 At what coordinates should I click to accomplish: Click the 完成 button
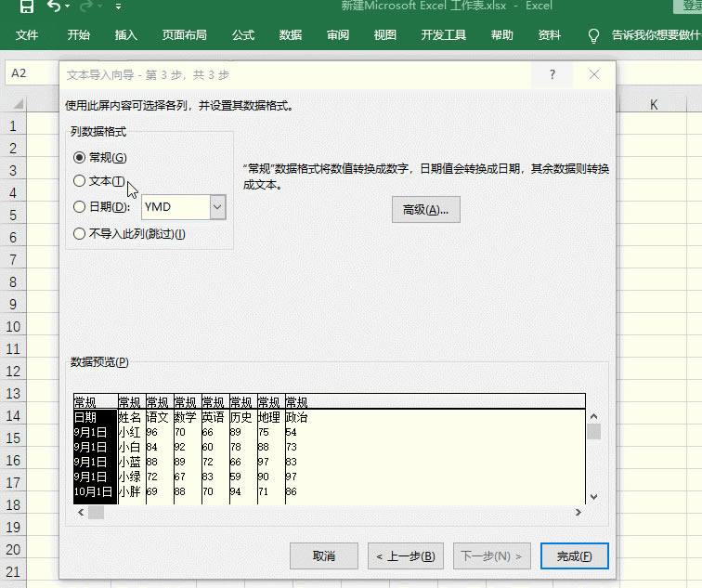(x=574, y=555)
